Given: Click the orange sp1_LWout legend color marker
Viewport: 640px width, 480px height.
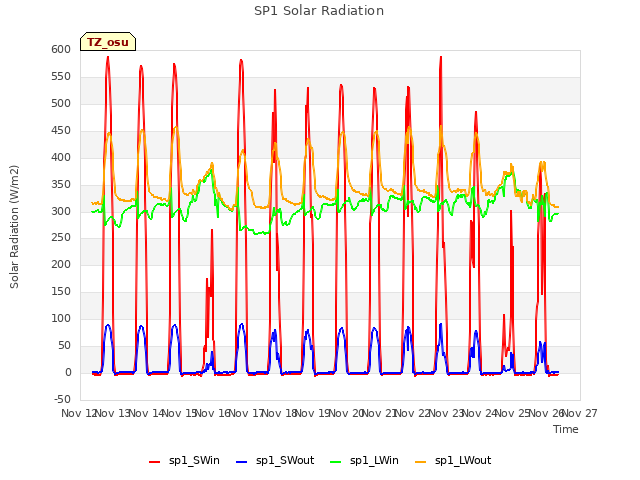Looking at the screenshot, I should (x=421, y=462).
